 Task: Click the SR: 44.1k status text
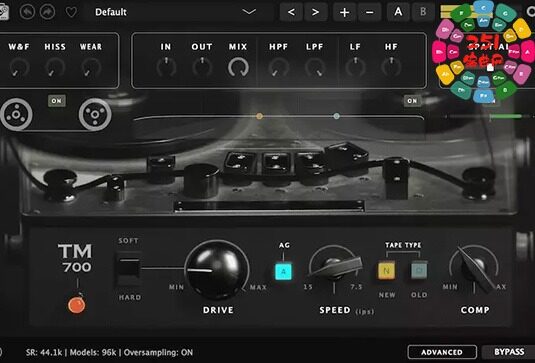pos(45,352)
